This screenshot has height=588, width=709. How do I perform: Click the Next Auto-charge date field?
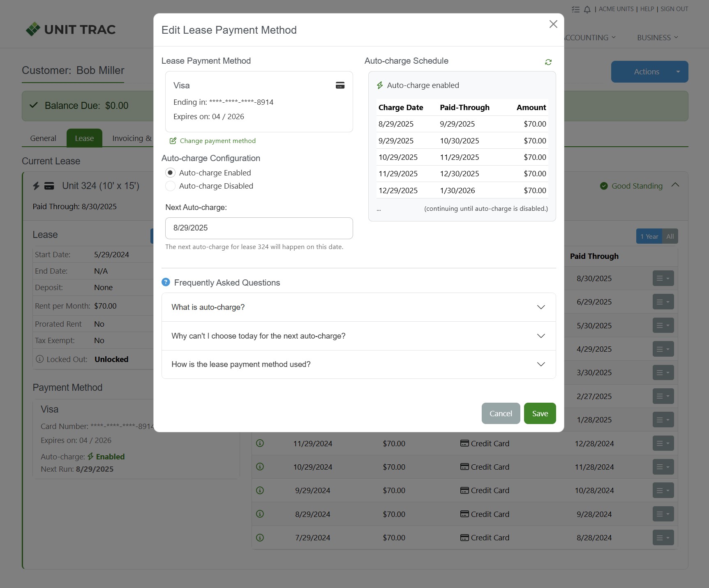coord(259,228)
